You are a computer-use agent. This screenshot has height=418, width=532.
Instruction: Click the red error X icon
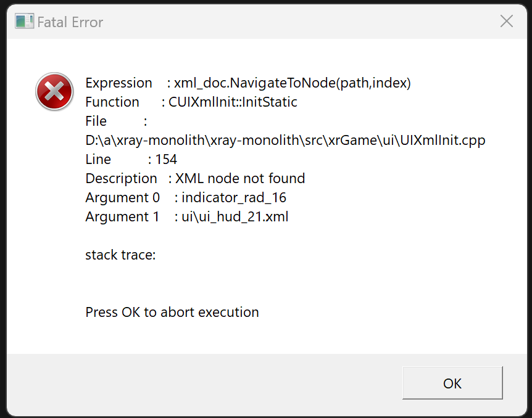pyautogui.click(x=54, y=91)
